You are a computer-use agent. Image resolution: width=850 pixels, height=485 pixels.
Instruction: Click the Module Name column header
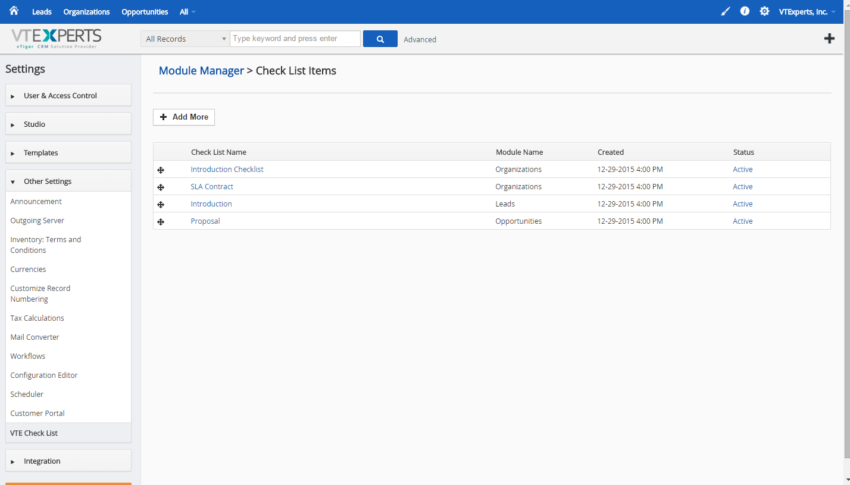coord(519,152)
